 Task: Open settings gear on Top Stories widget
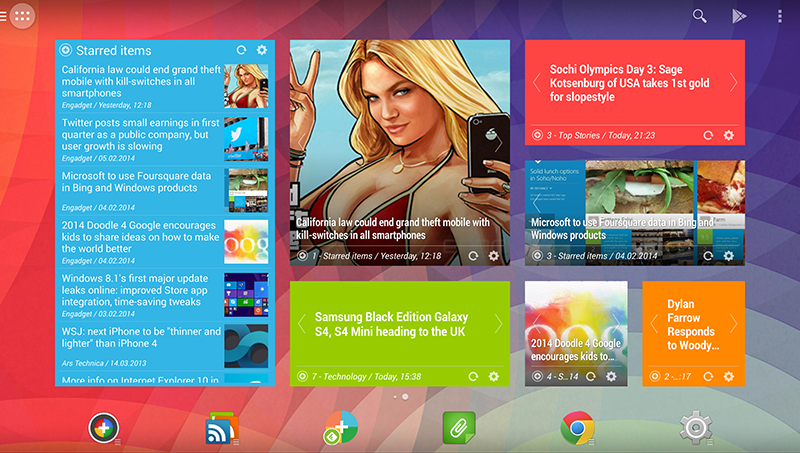coord(729,135)
